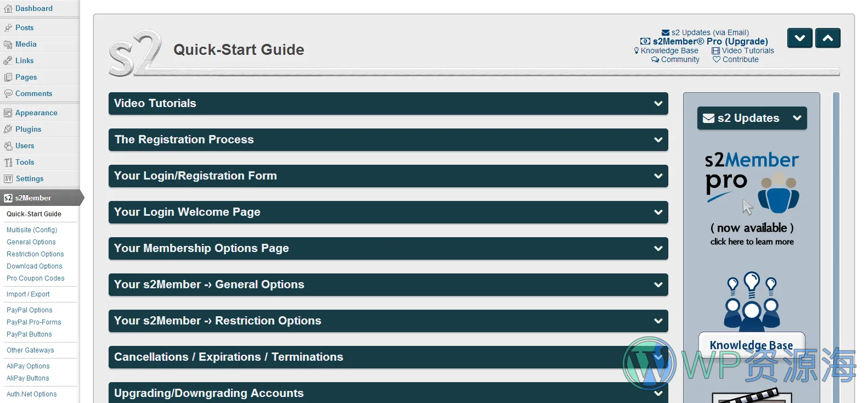This screenshot has width=868, height=403.
Task: Expand Your Login Welcome Page section
Action: click(388, 212)
